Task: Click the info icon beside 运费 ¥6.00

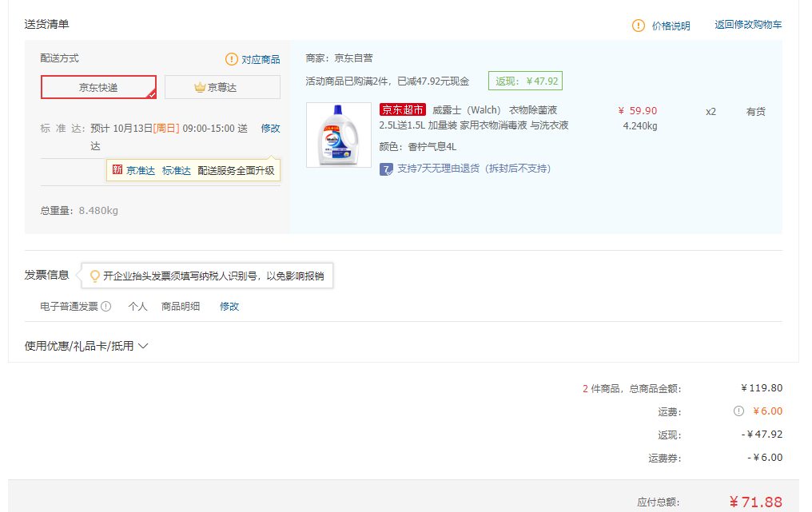Action: tap(738, 411)
